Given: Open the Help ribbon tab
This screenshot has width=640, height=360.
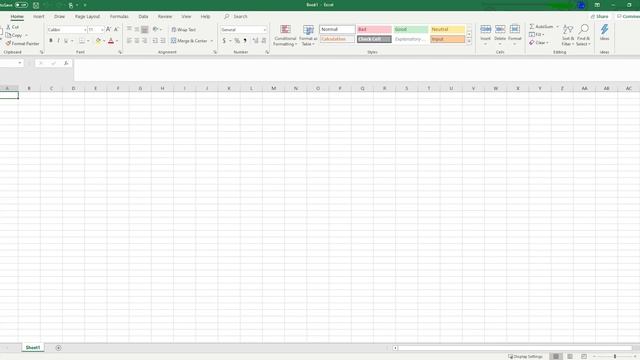Looking at the screenshot, I should click(x=205, y=17).
